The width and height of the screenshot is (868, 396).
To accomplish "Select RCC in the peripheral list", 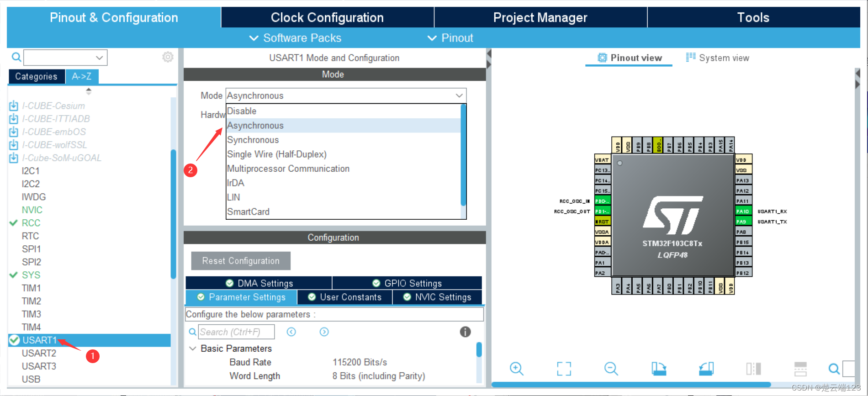I will click(31, 223).
